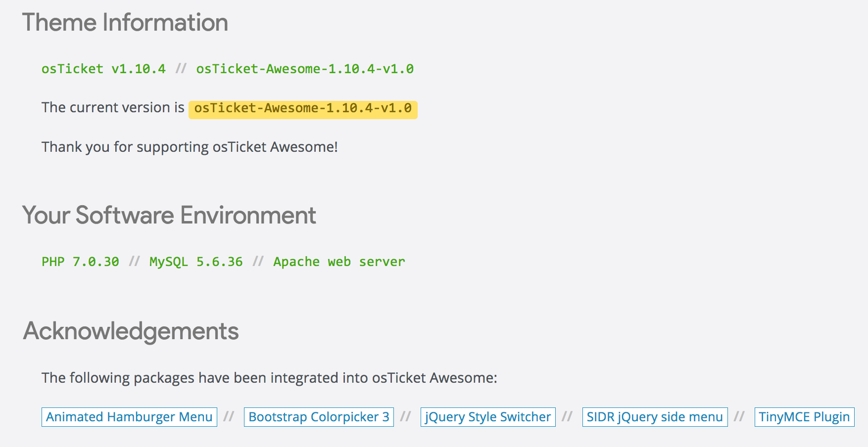Click the Theme Information heading
The height and width of the screenshot is (447, 868).
(125, 23)
